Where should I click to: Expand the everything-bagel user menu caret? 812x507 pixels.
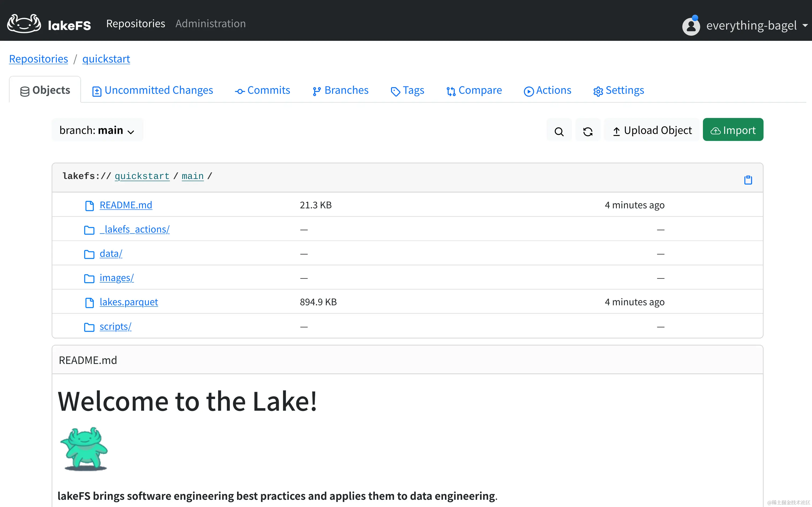[x=805, y=25]
